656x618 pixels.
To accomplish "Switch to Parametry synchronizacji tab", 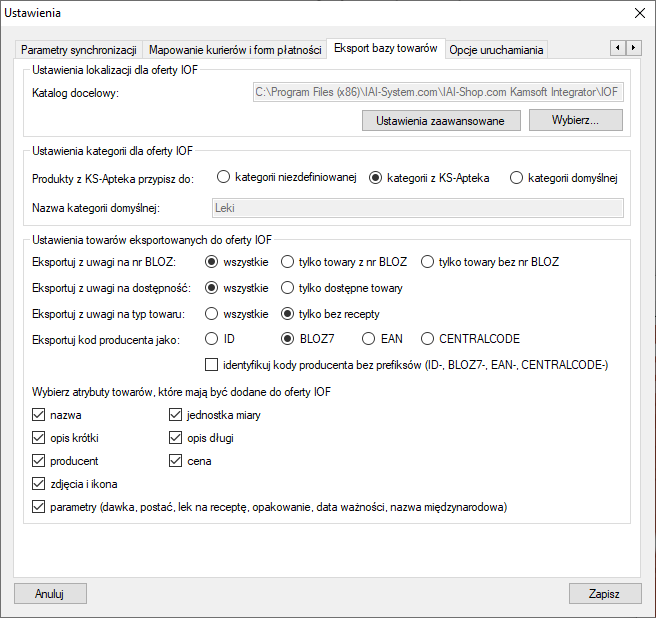I will pyautogui.click(x=79, y=49).
